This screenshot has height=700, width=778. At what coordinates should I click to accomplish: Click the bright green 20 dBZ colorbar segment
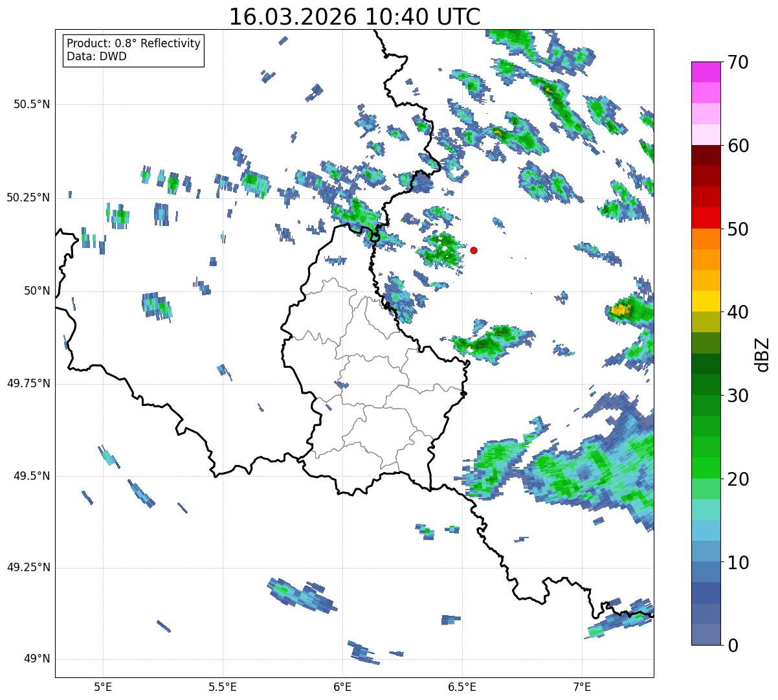coord(706,468)
